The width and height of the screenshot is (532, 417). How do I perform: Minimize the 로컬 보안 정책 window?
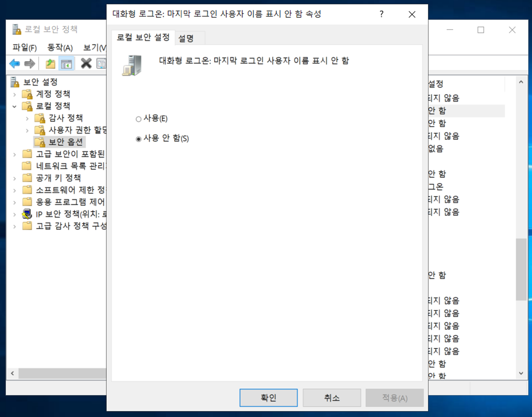[x=450, y=30]
